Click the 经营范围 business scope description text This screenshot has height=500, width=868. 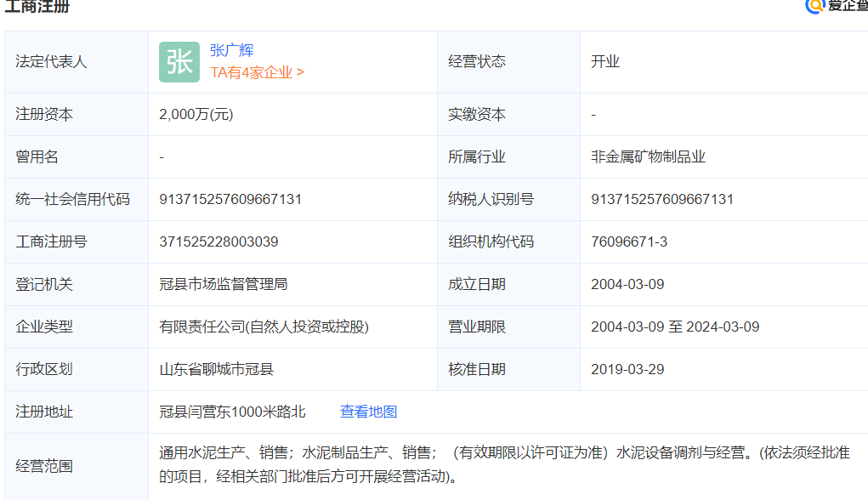503,464
